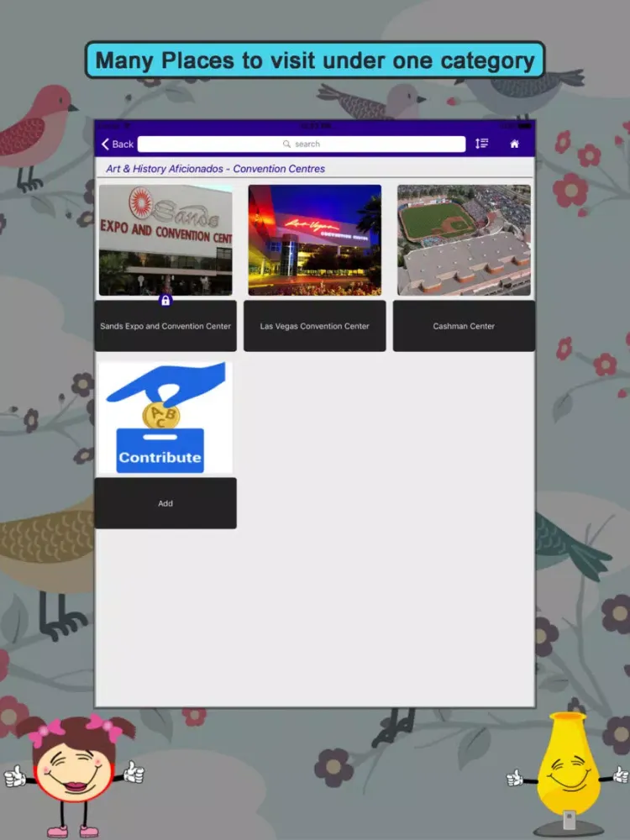Image resolution: width=630 pixels, height=840 pixels.
Task: Go back using the Back button
Action: [118, 144]
